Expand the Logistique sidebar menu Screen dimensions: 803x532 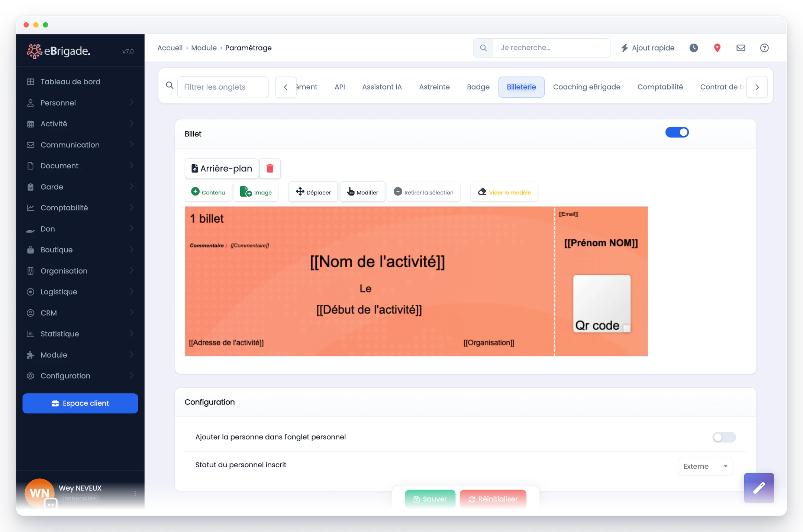pos(80,292)
